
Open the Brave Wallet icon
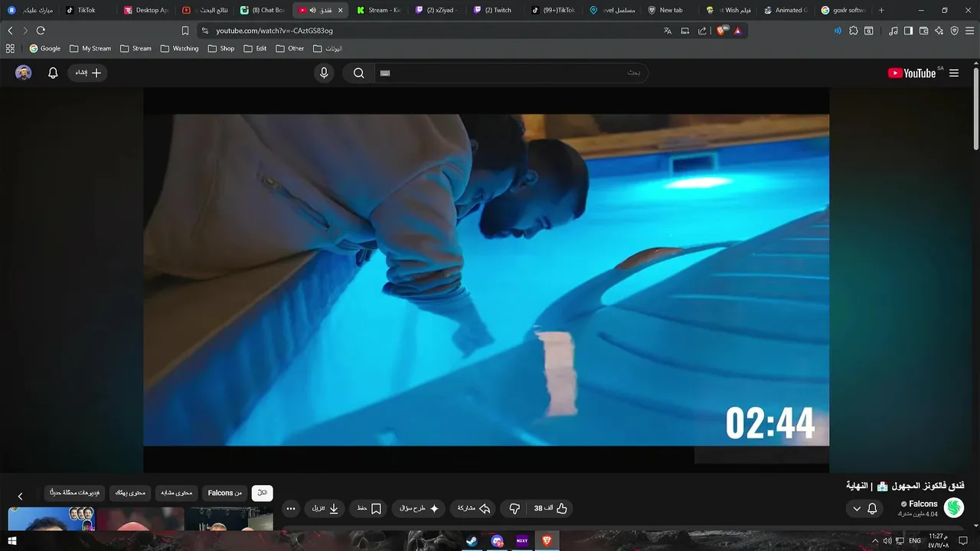[x=924, y=31]
